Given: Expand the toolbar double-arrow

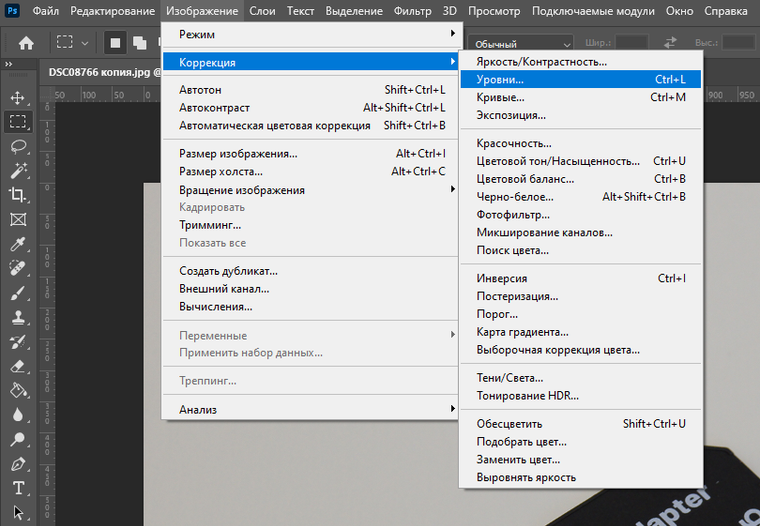Looking at the screenshot, I should pyautogui.click(x=8, y=64).
